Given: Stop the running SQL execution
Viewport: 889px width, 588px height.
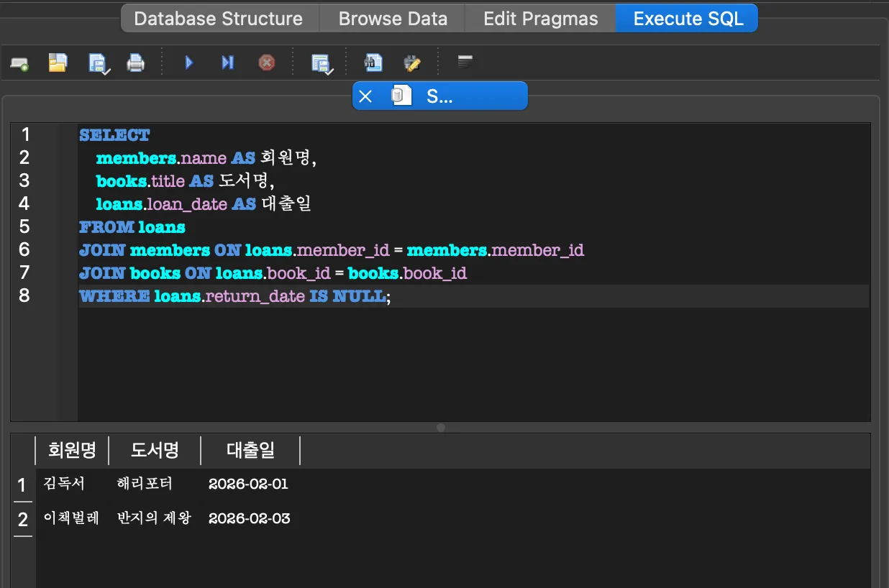Looking at the screenshot, I should (x=267, y=63).
